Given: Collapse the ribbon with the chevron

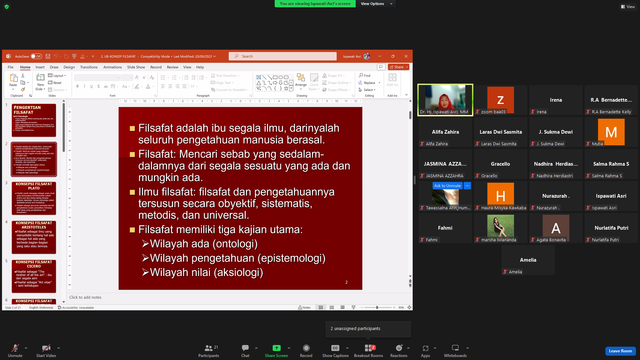Looking at the screenshot, I should (x=407, y=95).
